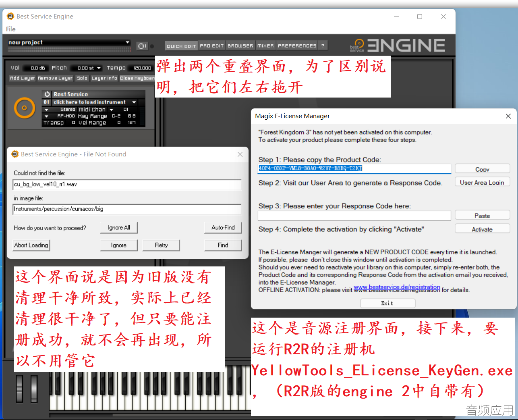
Task: Click Copy to copy the Product Code
Action: click(483, 169)
